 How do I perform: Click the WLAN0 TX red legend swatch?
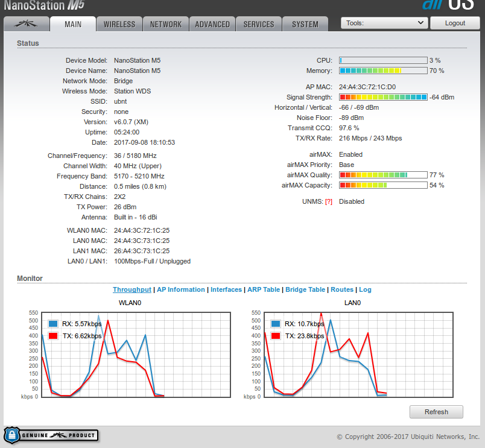click(53, 336)
